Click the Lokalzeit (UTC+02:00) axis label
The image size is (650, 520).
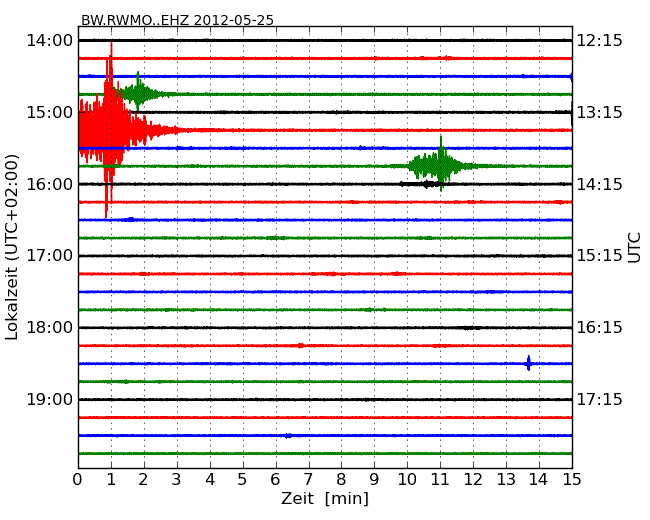pos(12,247)
